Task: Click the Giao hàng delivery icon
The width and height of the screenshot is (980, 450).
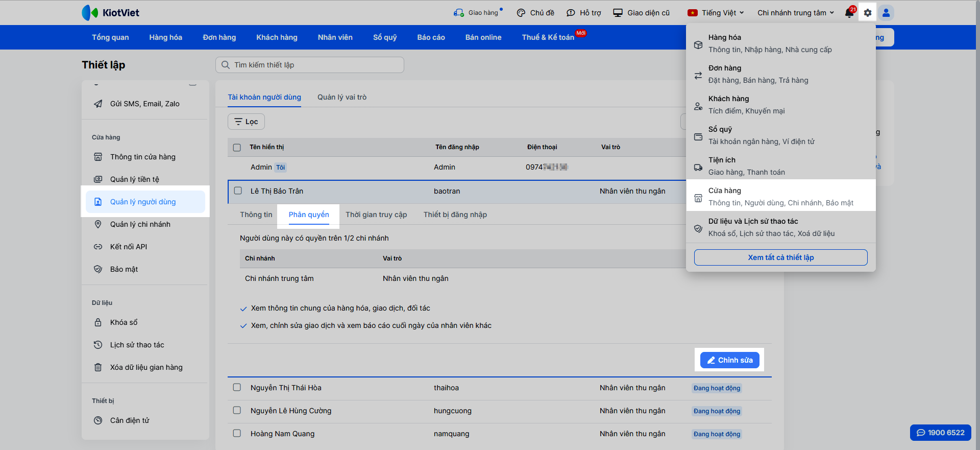Action: tap(459, 13)
